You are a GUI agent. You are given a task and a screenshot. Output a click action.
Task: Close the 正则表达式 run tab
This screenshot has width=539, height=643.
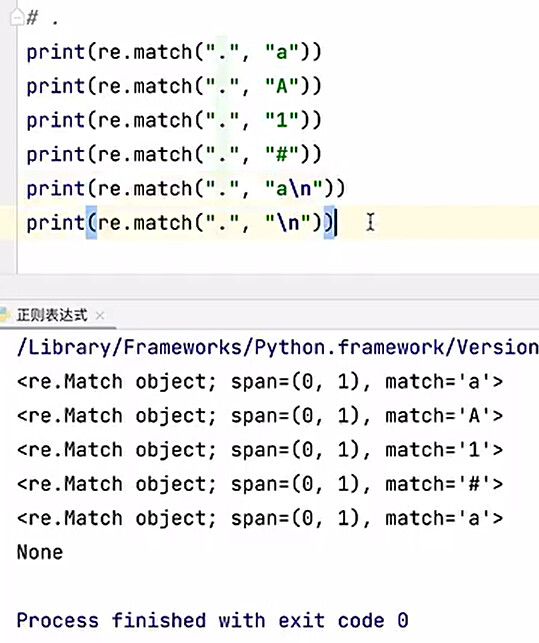pos(100,316)
